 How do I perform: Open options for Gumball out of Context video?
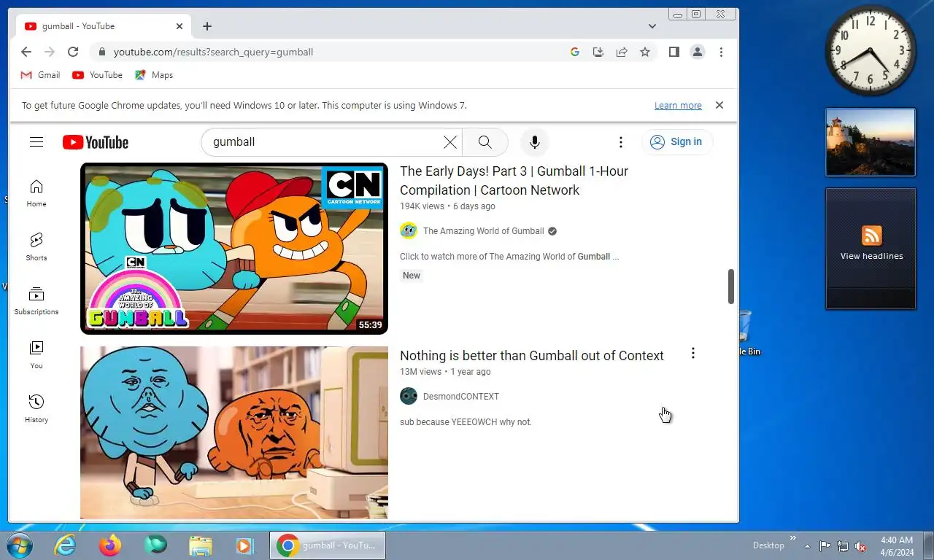pos(692,354)
